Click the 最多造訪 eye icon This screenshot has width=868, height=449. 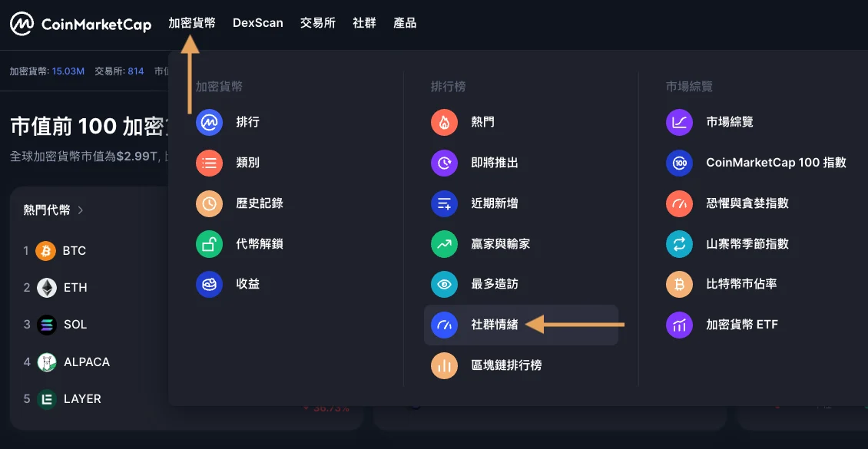click(x=445, y=284)
